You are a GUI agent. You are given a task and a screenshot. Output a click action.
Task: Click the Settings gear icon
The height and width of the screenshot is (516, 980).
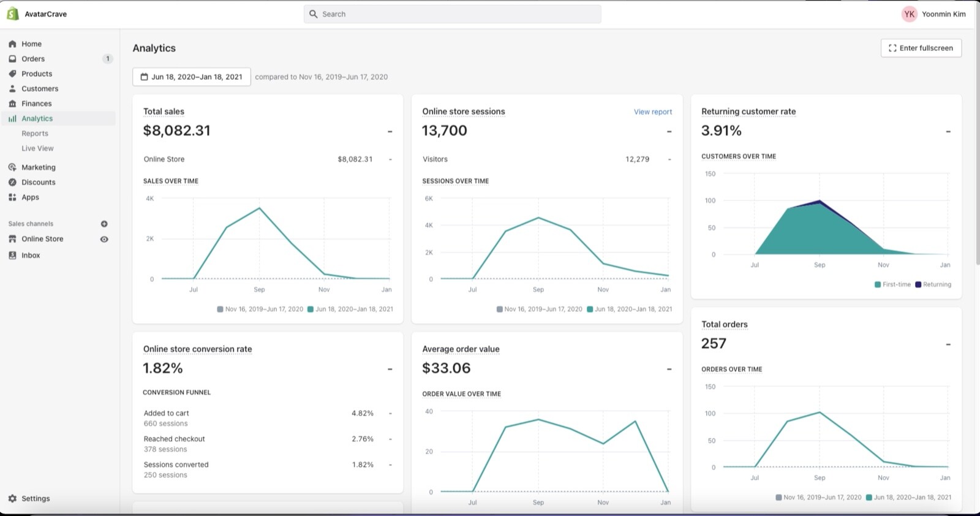[12, 499]
